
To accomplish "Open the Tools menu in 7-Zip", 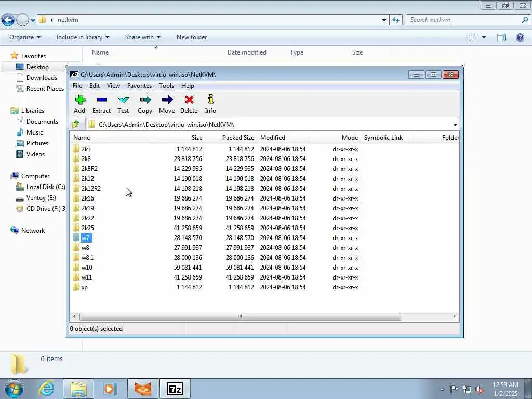I will [166, 86].
